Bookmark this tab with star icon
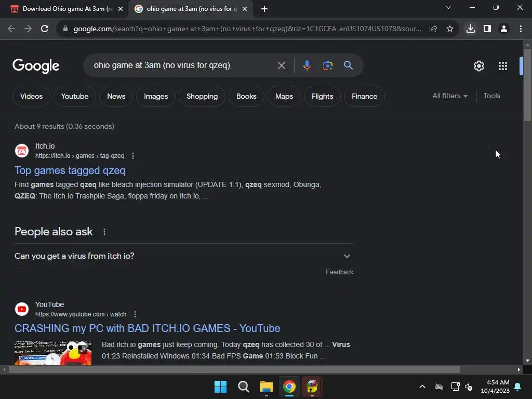 450,29
